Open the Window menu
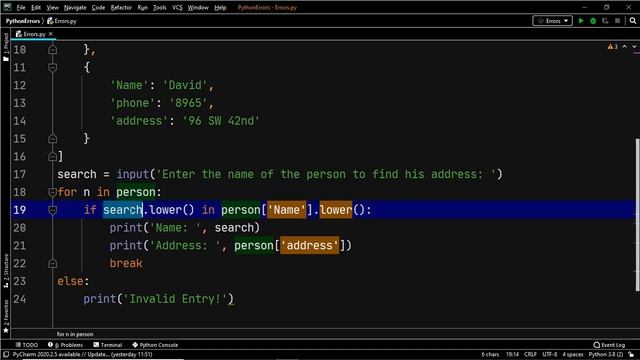The width and height of the screenshot is (640, 360). (198, 7)
